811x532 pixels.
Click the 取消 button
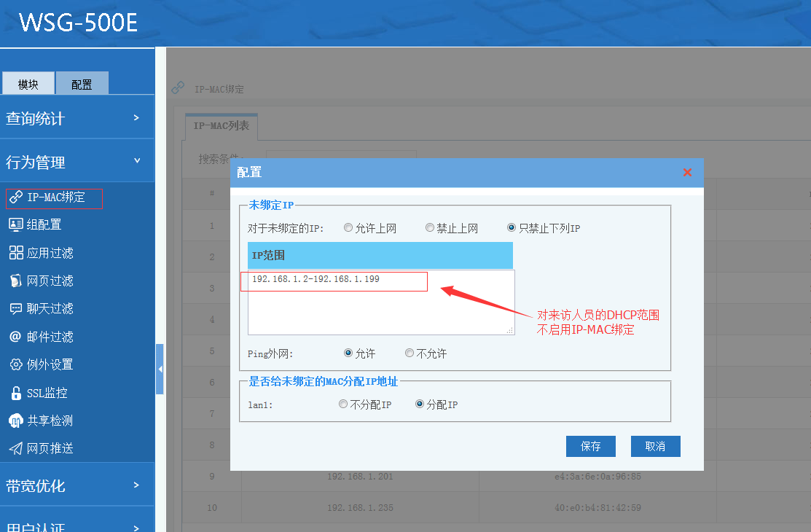click(655, 446)
